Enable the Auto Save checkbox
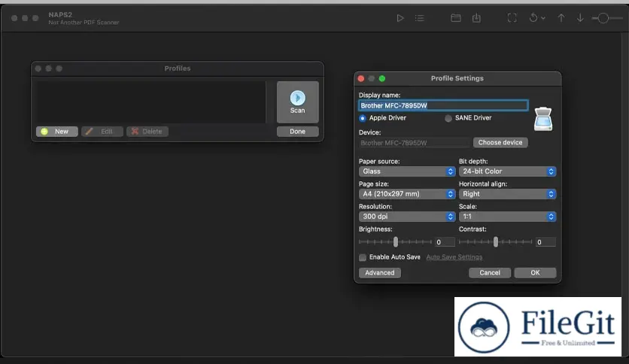The height and width of the screenshot is (364, 629). tap(363, 257)
